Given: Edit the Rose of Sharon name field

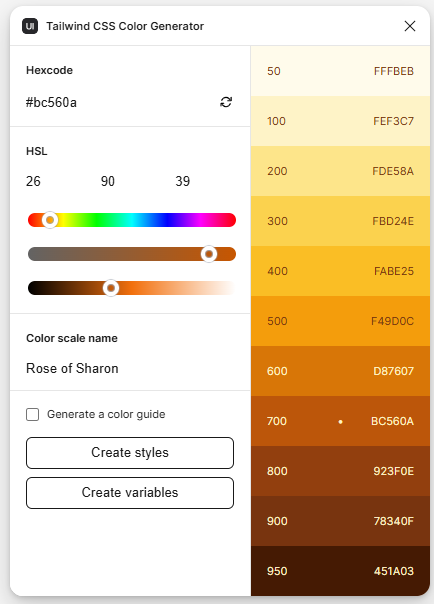Looking at the screenshot, I should coord(130,368).
